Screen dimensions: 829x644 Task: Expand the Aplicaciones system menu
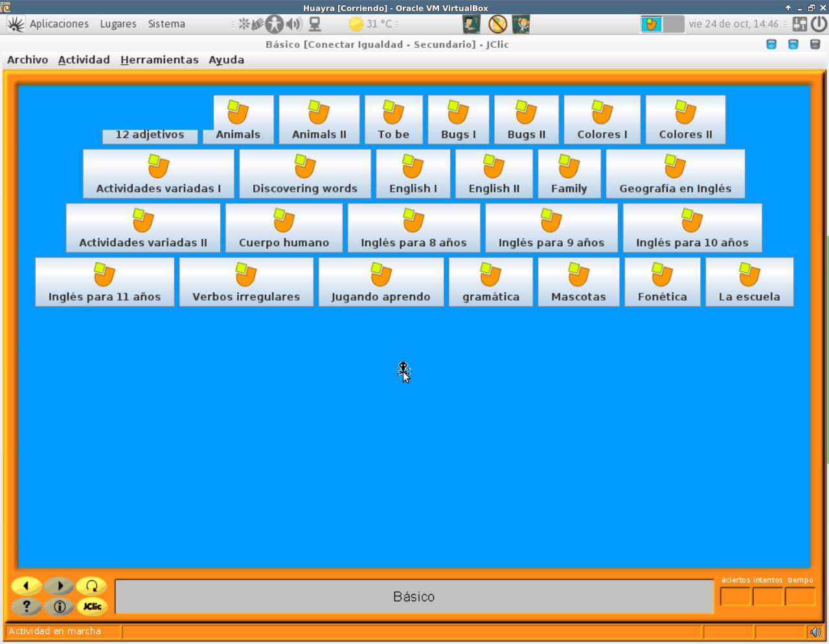(x=59, y=24)
